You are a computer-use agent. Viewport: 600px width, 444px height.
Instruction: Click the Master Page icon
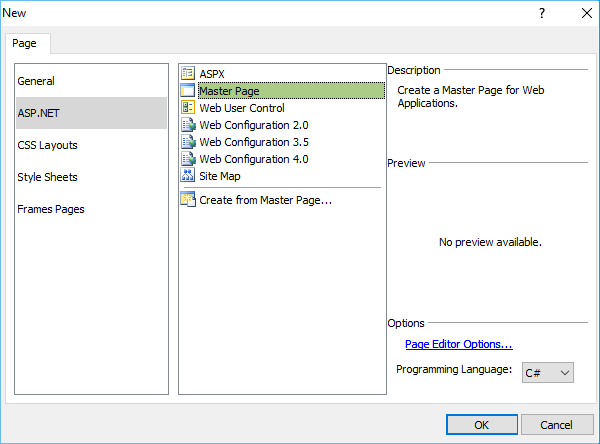(187, 91)
